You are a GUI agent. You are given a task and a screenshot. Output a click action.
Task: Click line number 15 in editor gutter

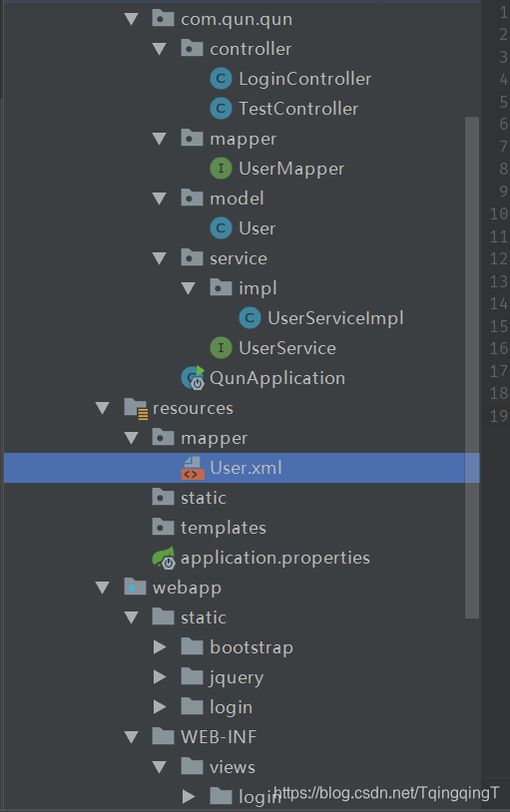pos(499,326)
